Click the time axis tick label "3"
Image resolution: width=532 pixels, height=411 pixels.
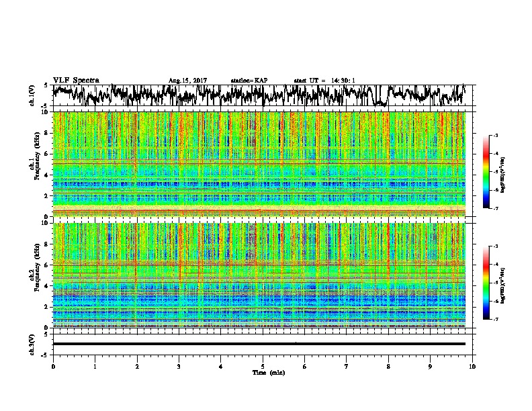coord(179,367)
